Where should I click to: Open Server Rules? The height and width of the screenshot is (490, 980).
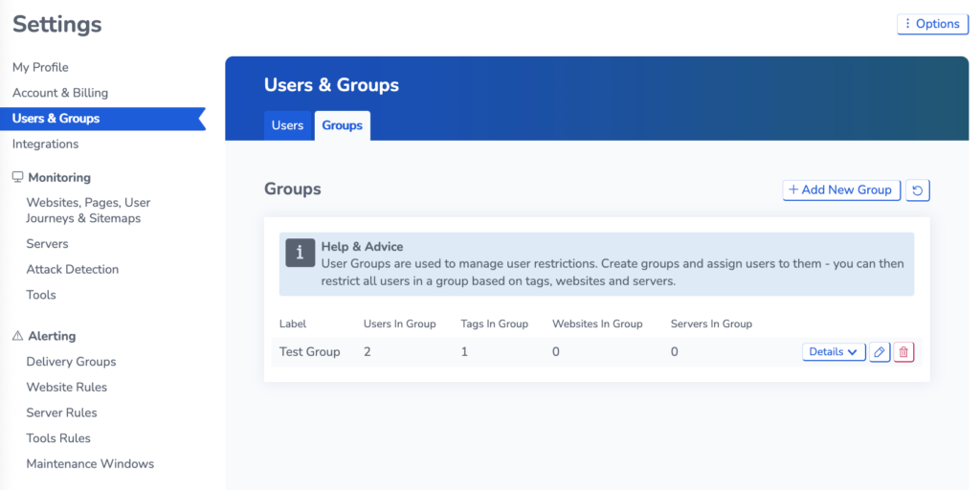pyautogui.click(x=62, y=413)
